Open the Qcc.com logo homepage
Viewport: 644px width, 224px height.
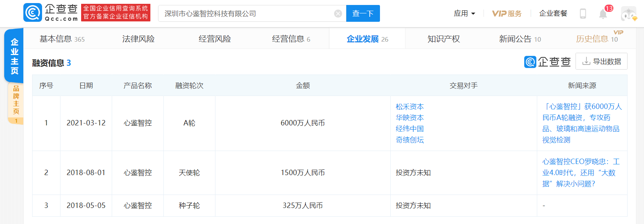click(51, 13)
